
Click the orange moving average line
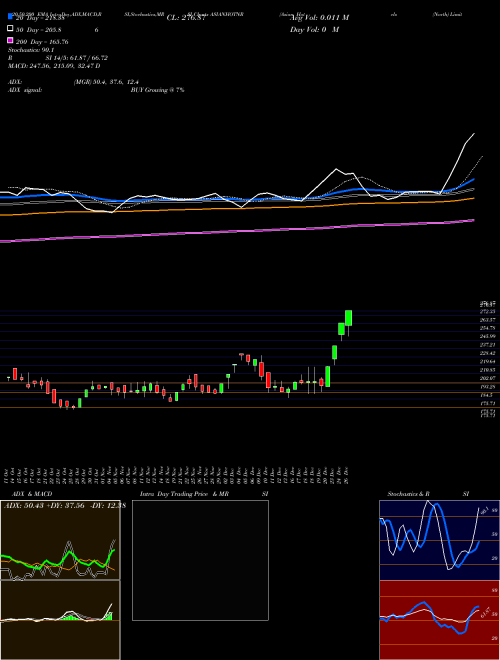click(x=237, y=207)
